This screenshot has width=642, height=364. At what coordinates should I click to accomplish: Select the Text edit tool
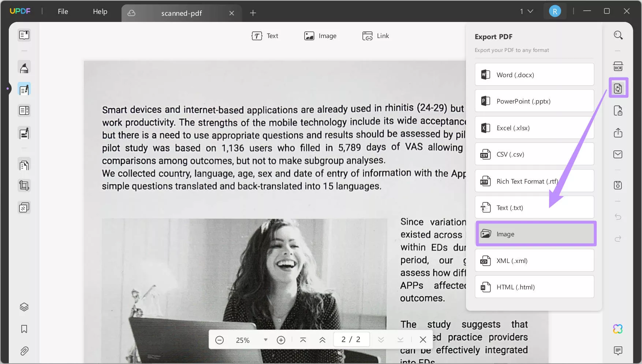(265, 36)
